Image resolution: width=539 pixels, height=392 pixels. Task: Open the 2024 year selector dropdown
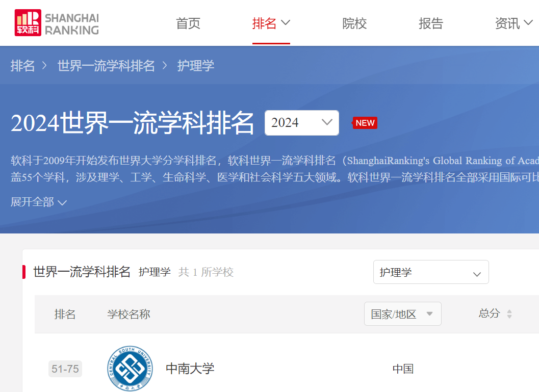(301, 123)
